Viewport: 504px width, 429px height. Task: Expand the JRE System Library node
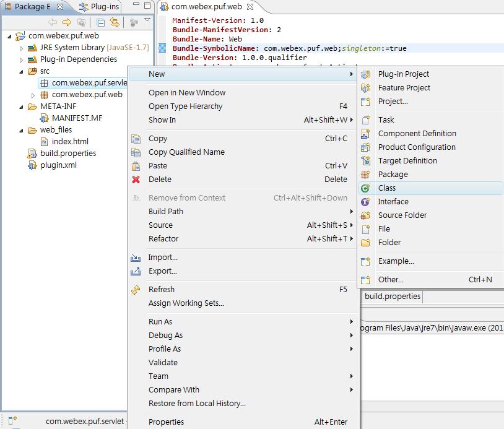tap(21, 48)
